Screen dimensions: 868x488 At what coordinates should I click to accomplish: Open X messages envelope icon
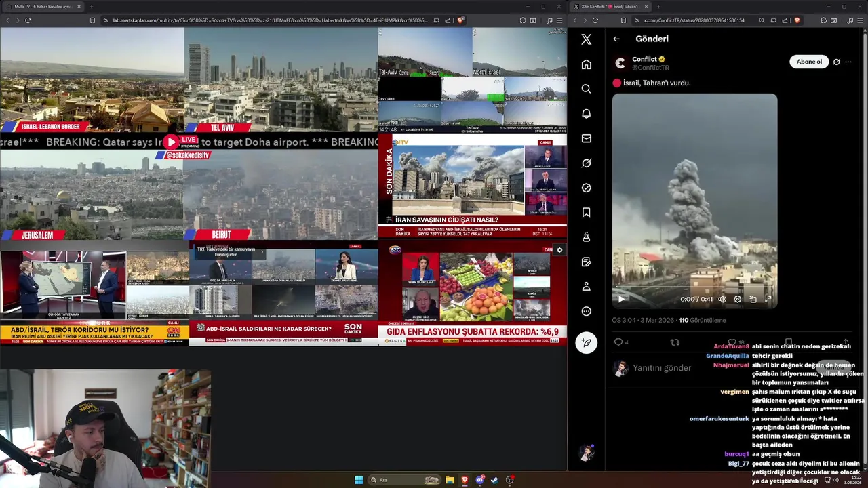click(587, 138)
